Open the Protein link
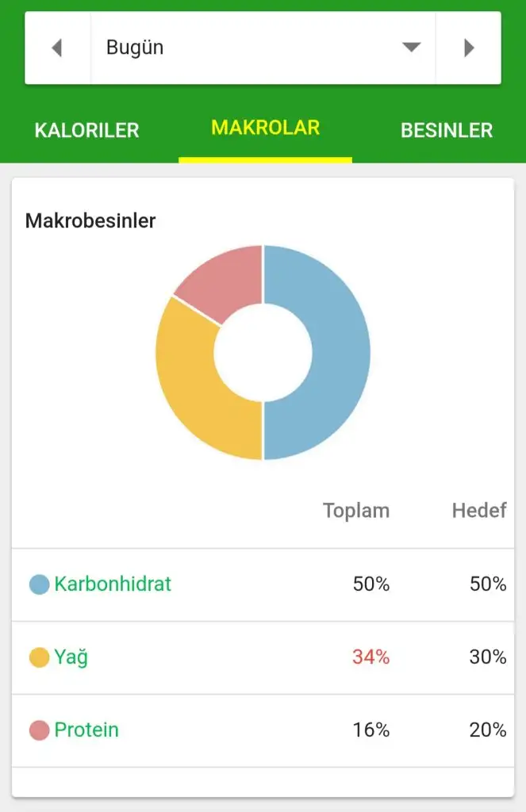This screenshot has height=812, width=526. click(x=86, y=730)
